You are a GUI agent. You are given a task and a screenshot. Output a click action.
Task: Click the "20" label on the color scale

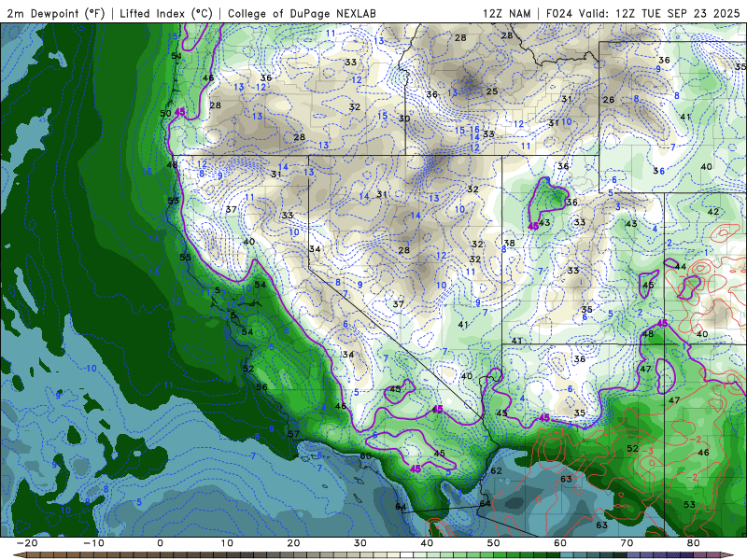point(293,543)
